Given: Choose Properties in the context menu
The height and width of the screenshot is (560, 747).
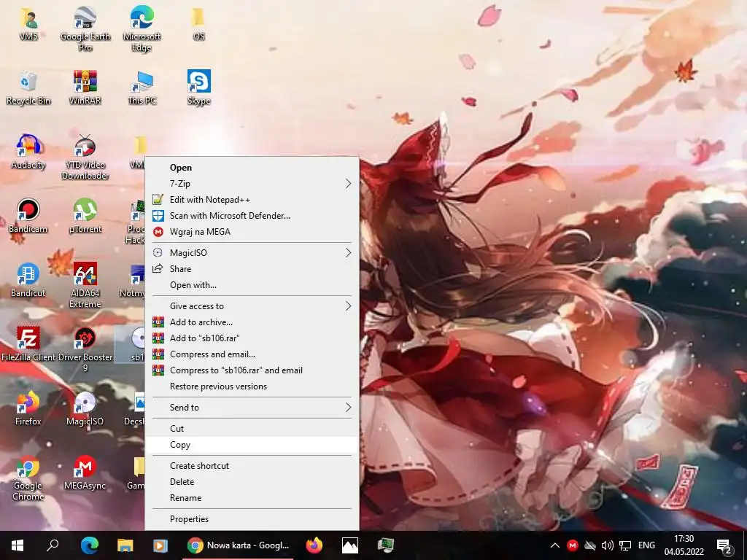Looking at the screenshot, I should (x=252, y=519).
